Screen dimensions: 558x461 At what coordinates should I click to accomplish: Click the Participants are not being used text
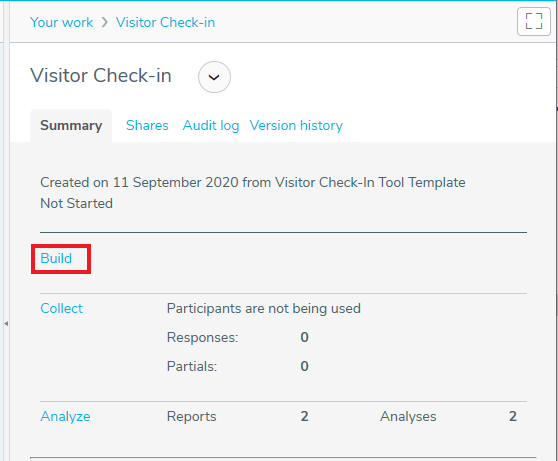pyautogui.click(x=264, y=309)
